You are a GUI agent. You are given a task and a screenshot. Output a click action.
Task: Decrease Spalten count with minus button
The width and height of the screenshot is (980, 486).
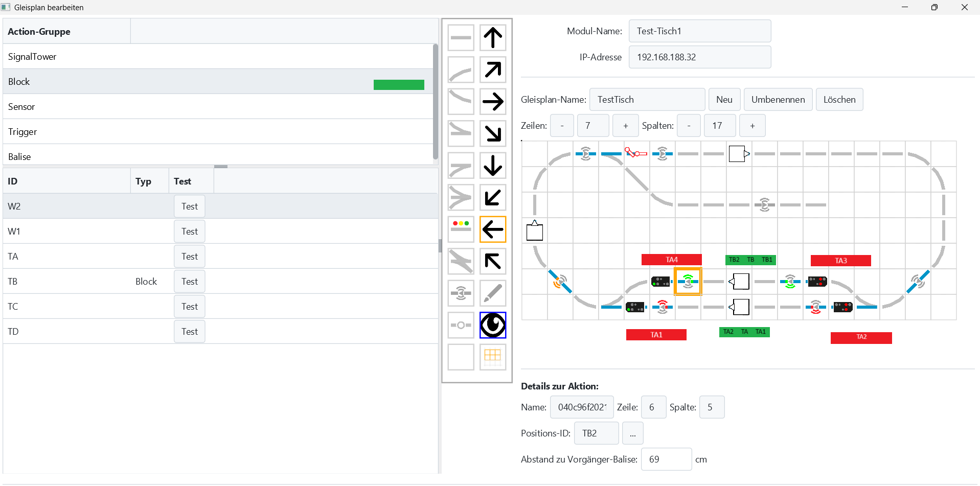click(x=689, y=126)
